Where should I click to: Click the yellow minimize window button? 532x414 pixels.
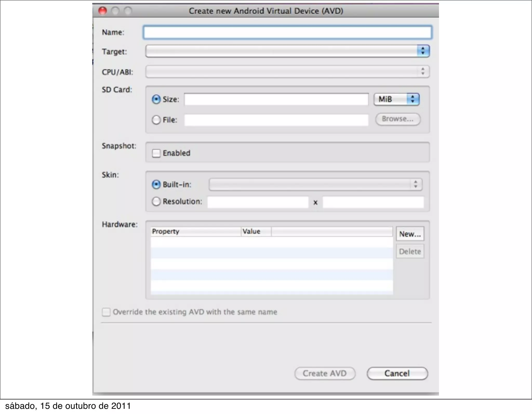click(x=115, y=11)
